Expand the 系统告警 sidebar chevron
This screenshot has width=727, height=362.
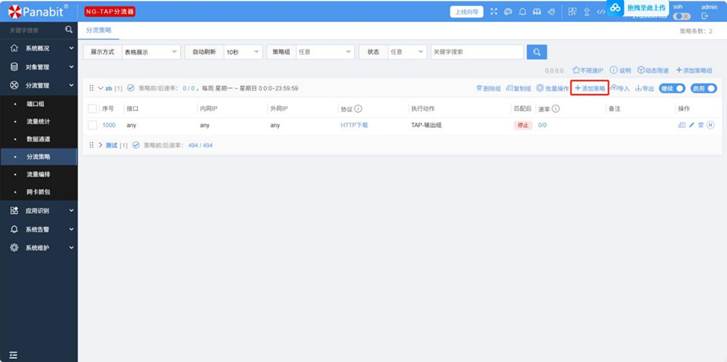click(x=71, y=229)
